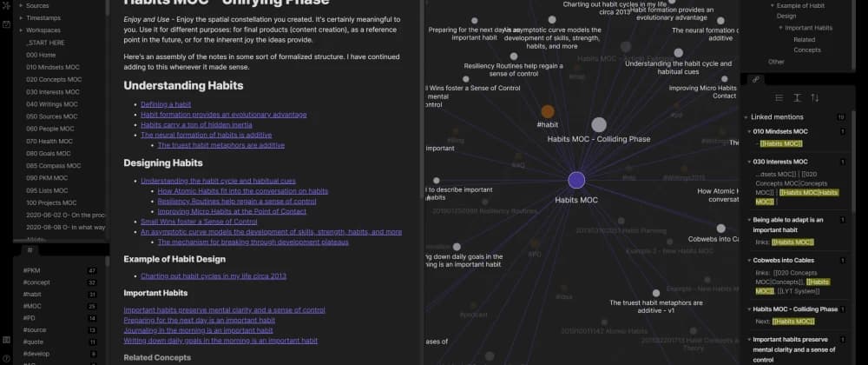The image size is (868, 365).
Task: Filter by the #PKM tag
Action: tap(32, 271)
